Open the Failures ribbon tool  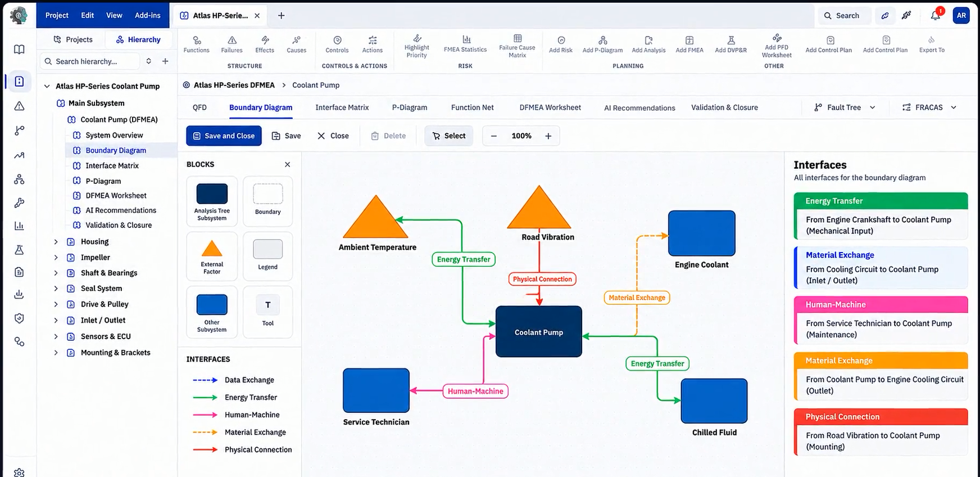pyautogui.click(x=232, y=44)
